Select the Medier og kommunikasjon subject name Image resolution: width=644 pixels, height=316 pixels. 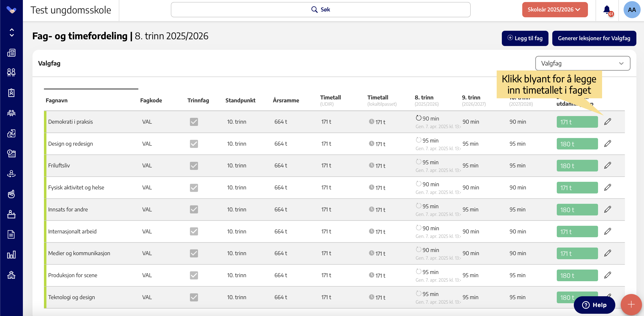(79, 253)
